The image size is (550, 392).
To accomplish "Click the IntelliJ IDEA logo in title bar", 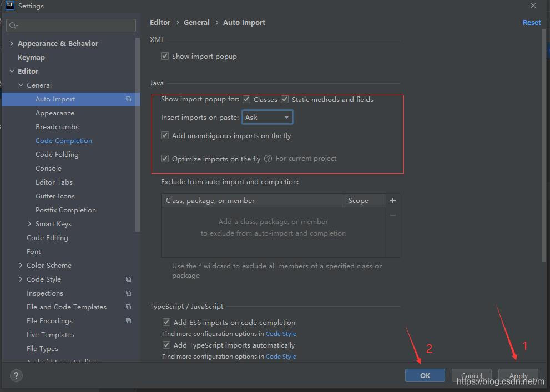I will (10, 6).
